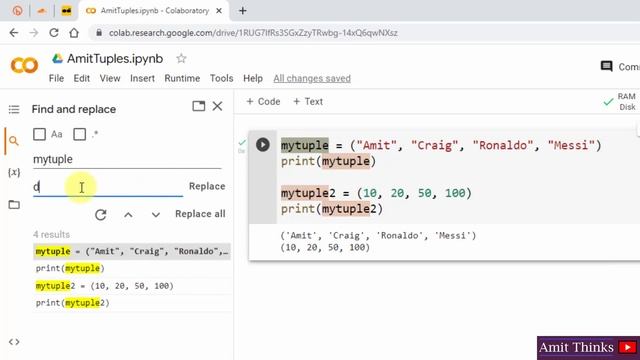Click the RAM Disk resource indicator

click(620, 102)
